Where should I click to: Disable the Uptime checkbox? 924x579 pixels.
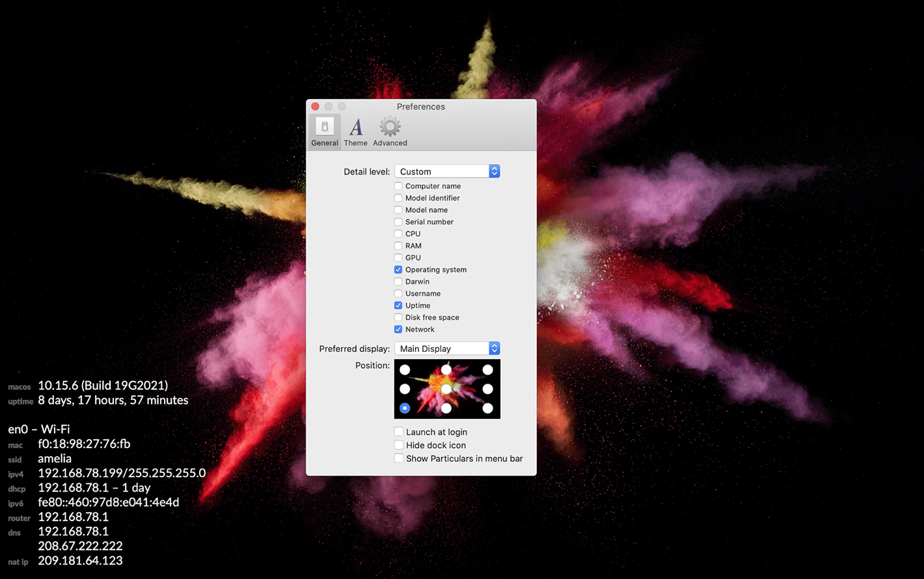pyautogui.click(x=398, y=305)
